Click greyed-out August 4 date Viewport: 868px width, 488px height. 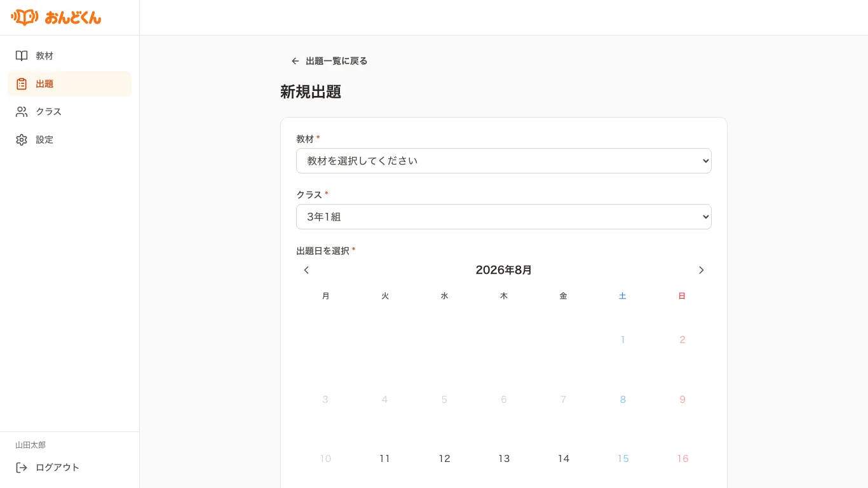pos(385,400)
